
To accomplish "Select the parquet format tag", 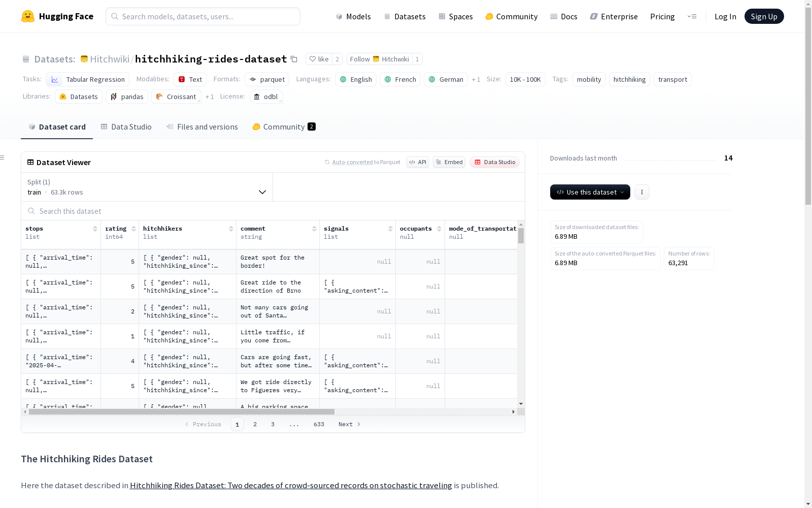I will point(267,79).
